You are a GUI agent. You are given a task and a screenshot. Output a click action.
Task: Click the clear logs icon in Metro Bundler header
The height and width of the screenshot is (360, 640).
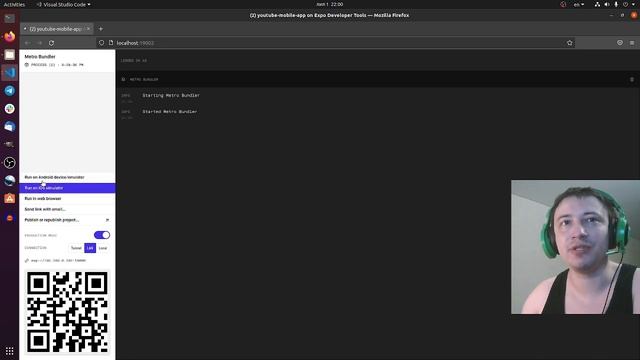(632, 80)
